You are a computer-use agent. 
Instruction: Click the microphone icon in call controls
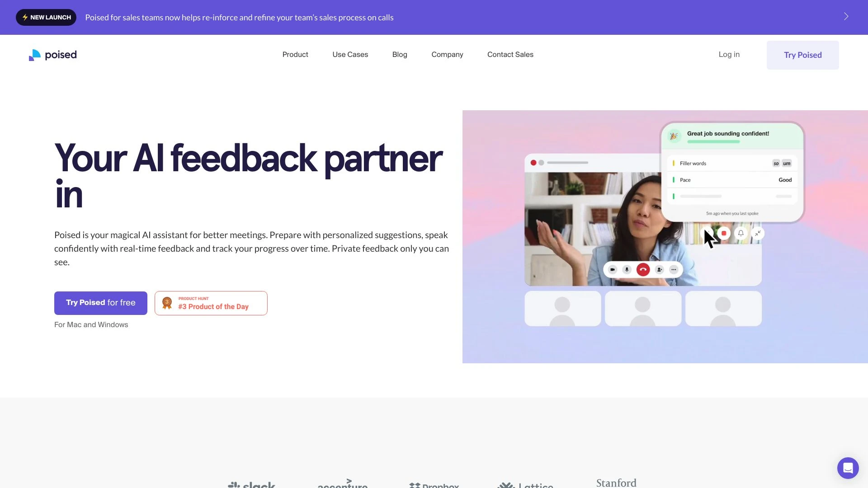tap(627, 270)
